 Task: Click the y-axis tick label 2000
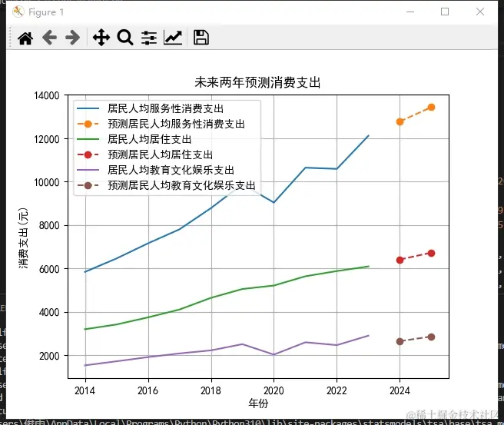tap(49, 356)
